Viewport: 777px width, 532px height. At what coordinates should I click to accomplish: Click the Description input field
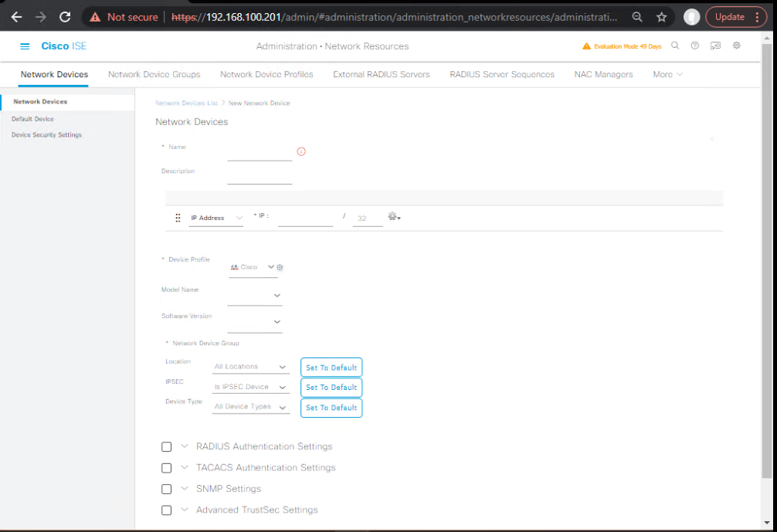coord(260,176)
